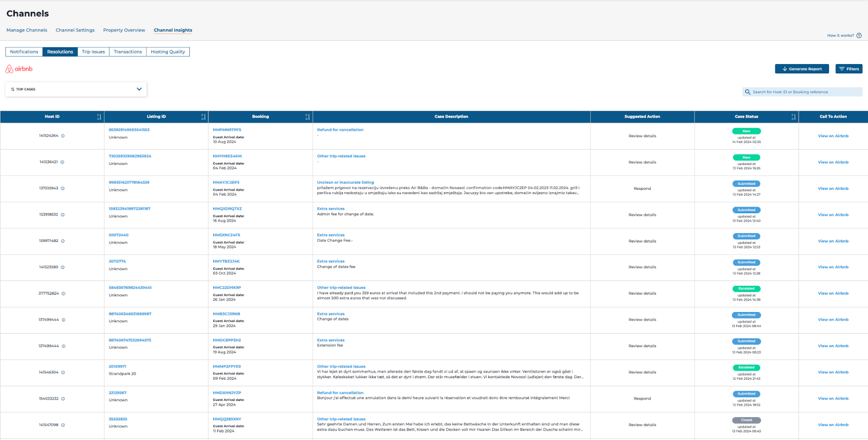This screenshot has width=868, height=440.
Task: Sort the table by Host ID column
Action: point(99,117)
